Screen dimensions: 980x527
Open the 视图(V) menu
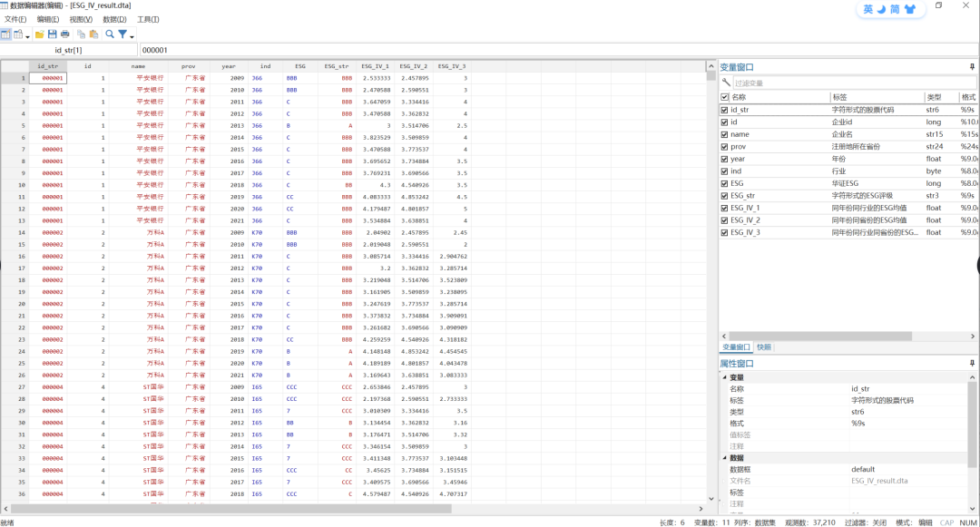(x=81, y=19)
